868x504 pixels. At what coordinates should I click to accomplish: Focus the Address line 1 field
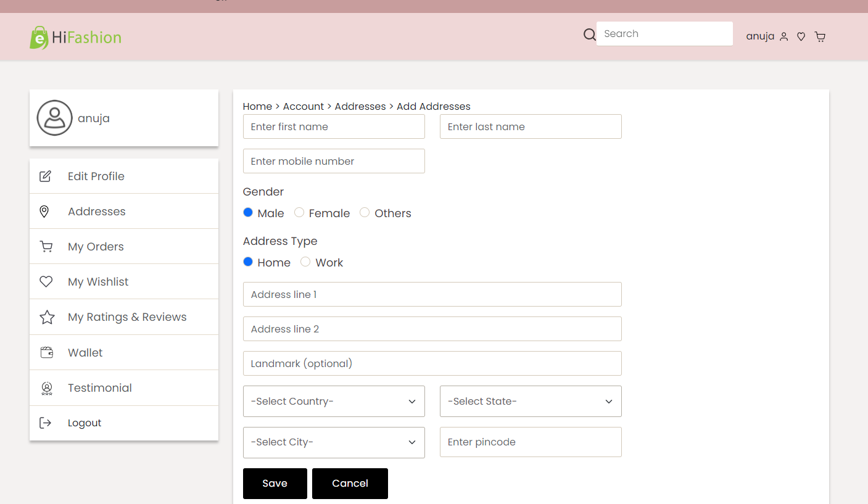pos(432,294)
